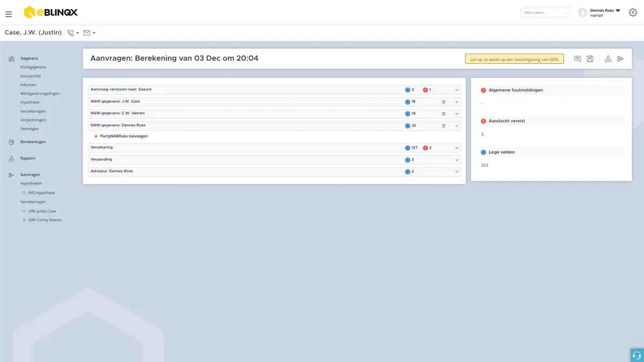Save the request with the floppy-disk icon
The image size is (644, 362).
click(x=590, y=59)
